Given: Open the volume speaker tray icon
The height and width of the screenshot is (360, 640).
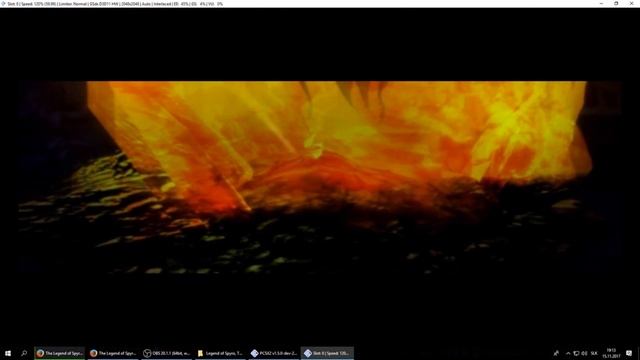Looking at the screenshot, I should [x=584, y=353].
